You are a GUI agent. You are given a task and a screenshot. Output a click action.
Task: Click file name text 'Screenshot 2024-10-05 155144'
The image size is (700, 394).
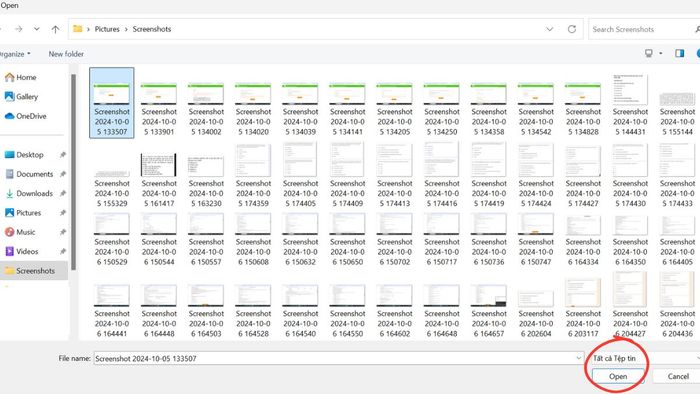pos(677,122)
